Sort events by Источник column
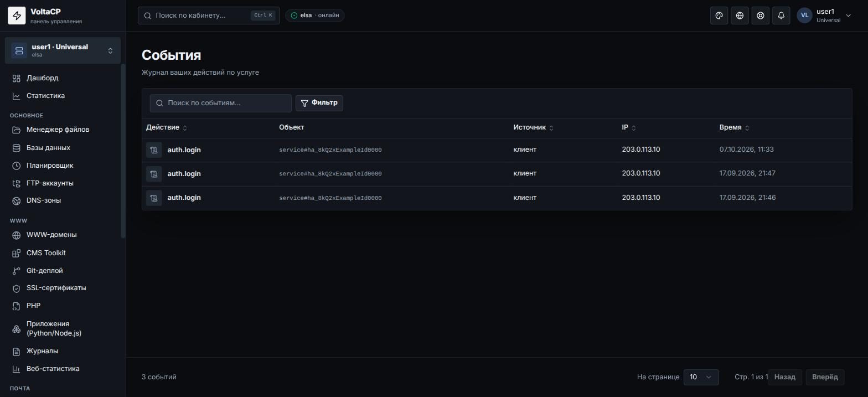 (x=533, y=128)
